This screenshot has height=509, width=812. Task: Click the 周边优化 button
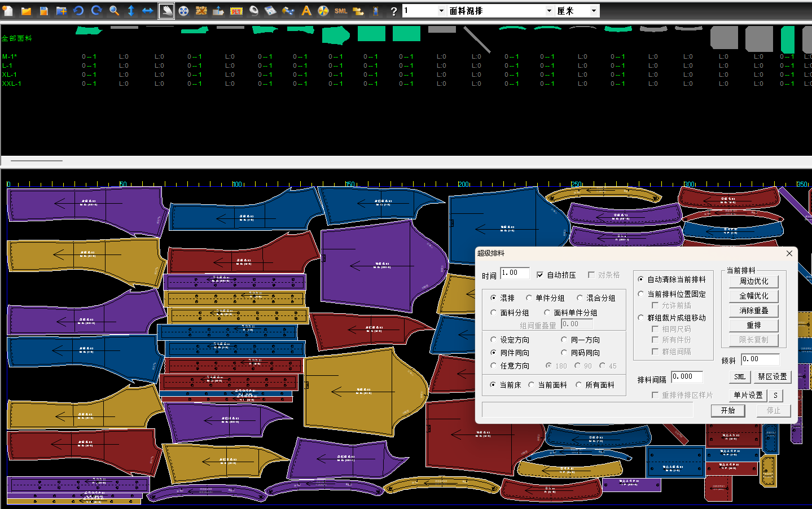point(753,281)
